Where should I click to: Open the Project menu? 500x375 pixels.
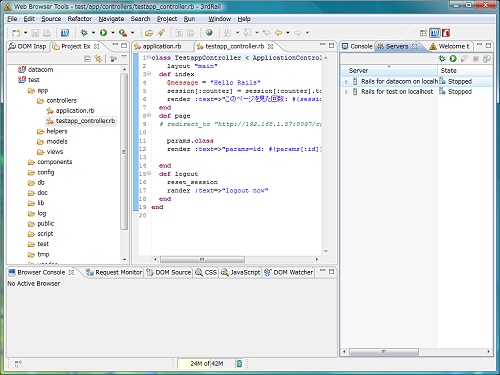pos(167,19)
